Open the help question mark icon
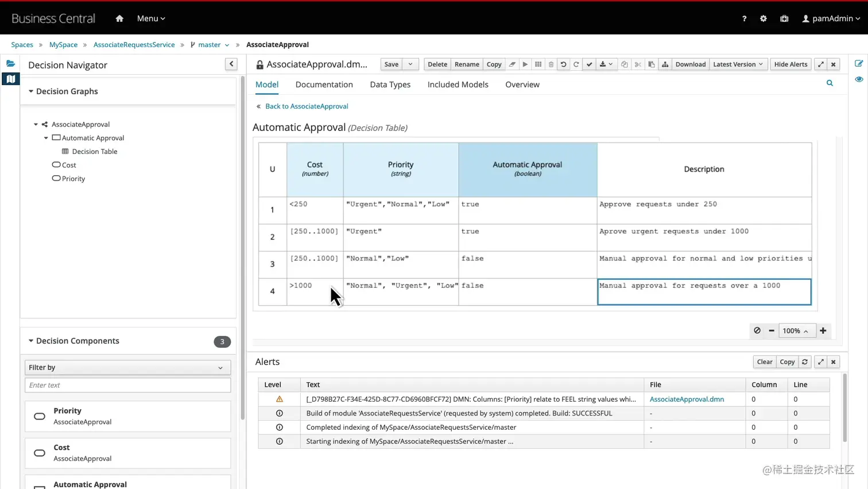 (744, 18)
